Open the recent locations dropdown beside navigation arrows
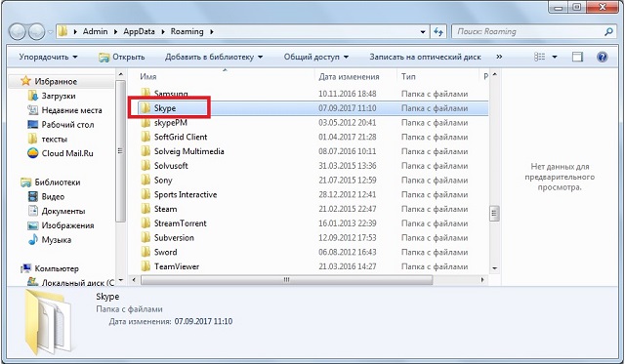 51,32
